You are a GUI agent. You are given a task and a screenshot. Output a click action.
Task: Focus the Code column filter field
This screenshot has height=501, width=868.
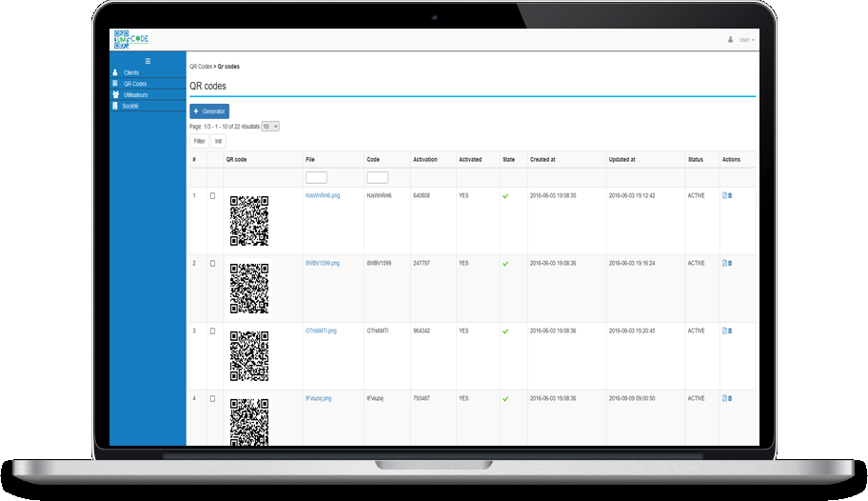[x=377, y=177]
